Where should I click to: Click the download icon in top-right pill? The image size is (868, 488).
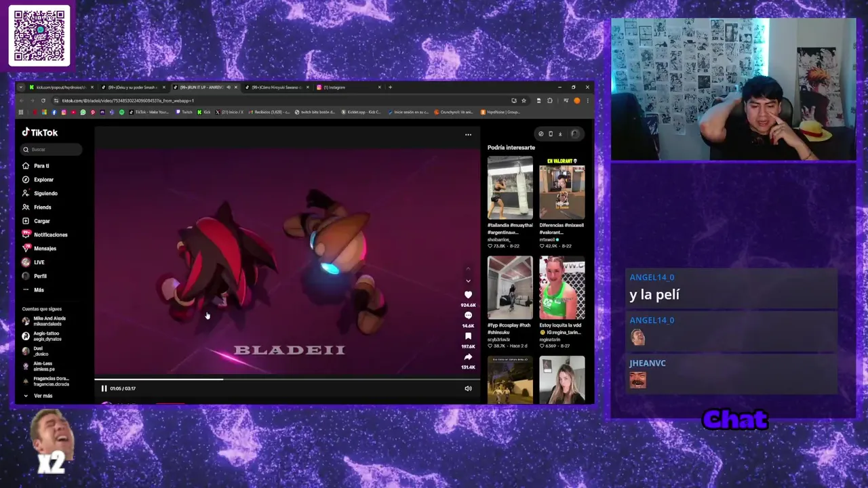[x=560, y=134]
